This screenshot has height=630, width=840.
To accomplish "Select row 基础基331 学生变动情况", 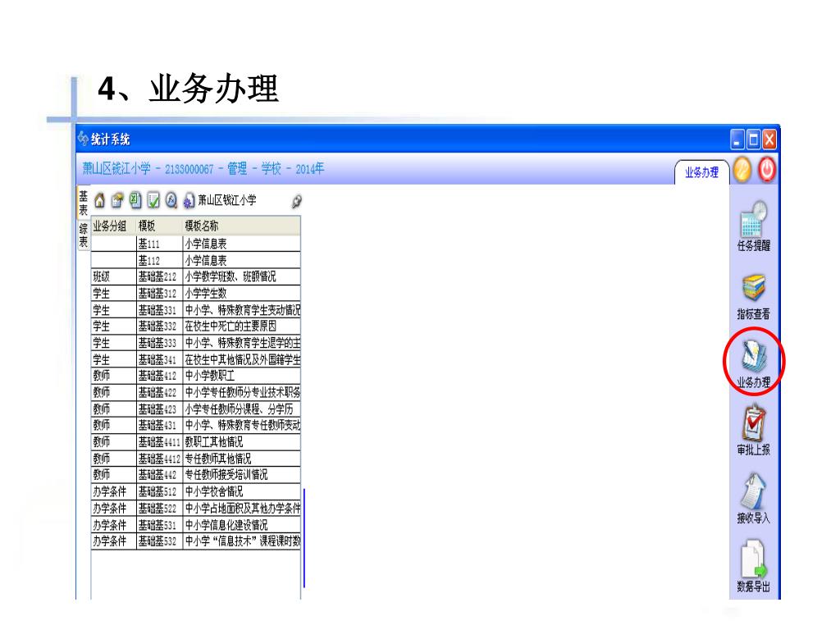I will [x=195, y=310].
